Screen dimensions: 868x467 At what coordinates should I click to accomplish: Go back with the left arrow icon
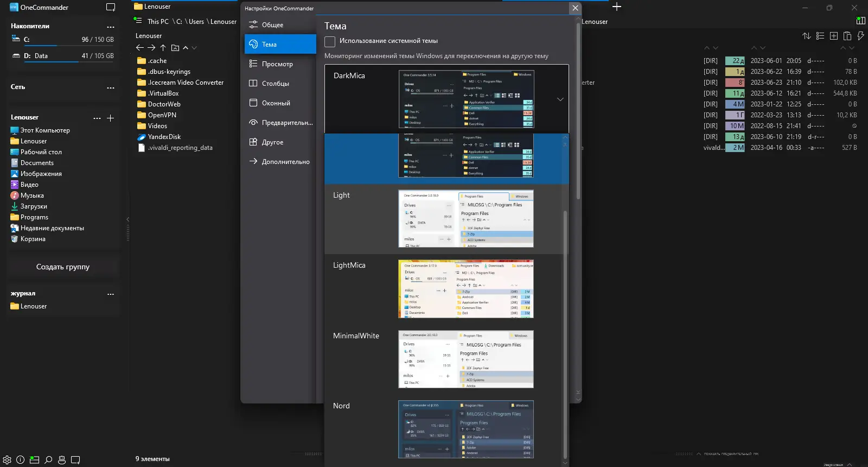(140, 48)
